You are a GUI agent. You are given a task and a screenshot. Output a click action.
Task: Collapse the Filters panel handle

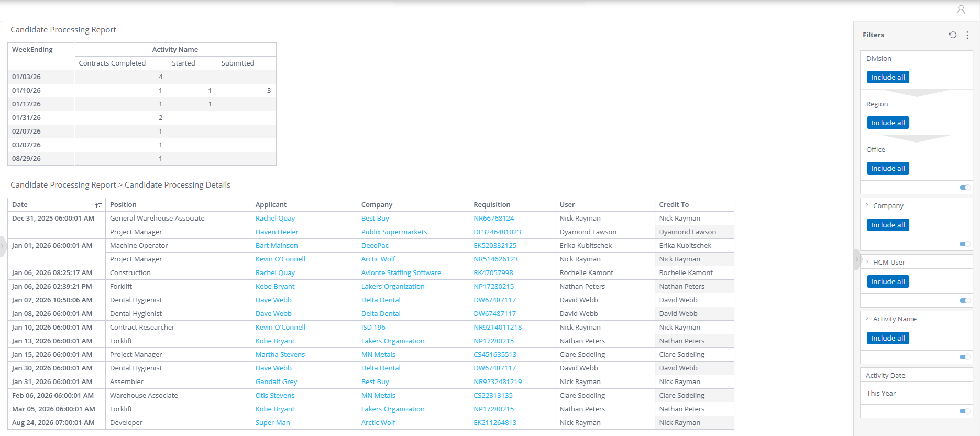(857, 259)
